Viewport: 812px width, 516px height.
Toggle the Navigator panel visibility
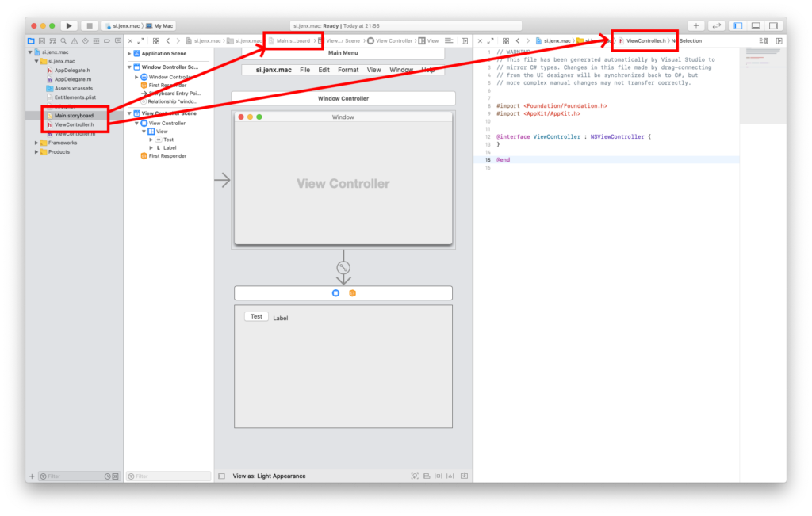737,26
